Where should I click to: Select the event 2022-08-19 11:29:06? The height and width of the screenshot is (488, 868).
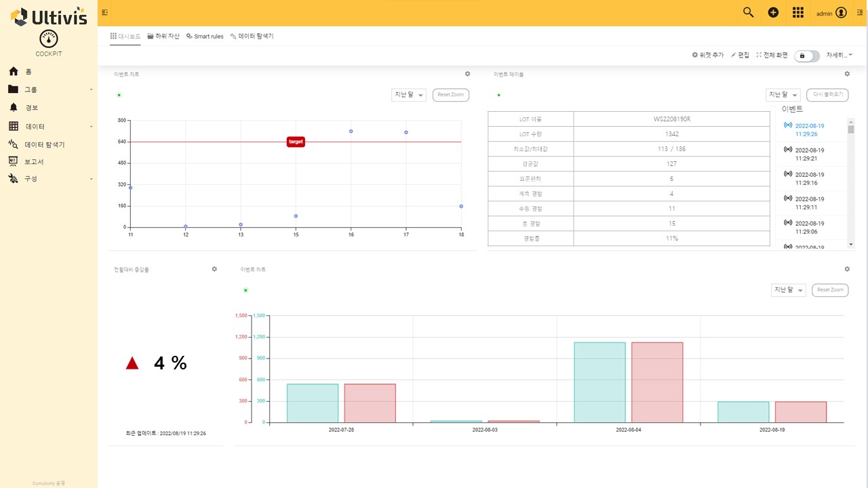(810, 227)
